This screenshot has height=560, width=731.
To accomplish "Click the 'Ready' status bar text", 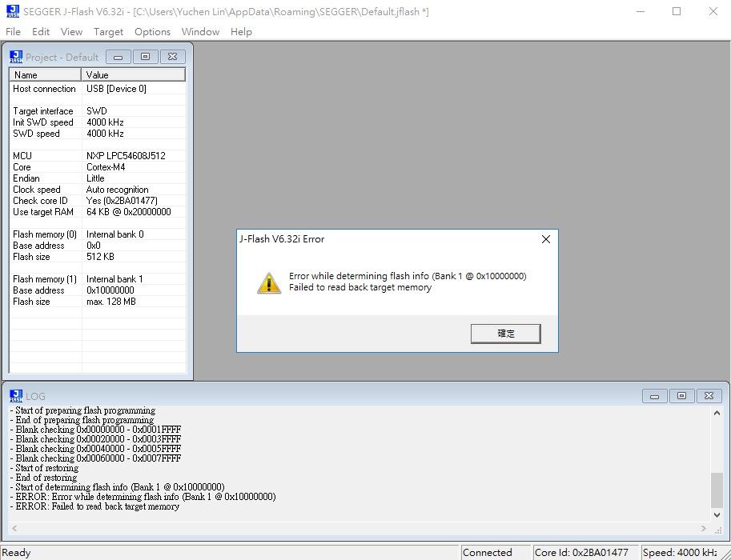I will [x=16, y=553].
